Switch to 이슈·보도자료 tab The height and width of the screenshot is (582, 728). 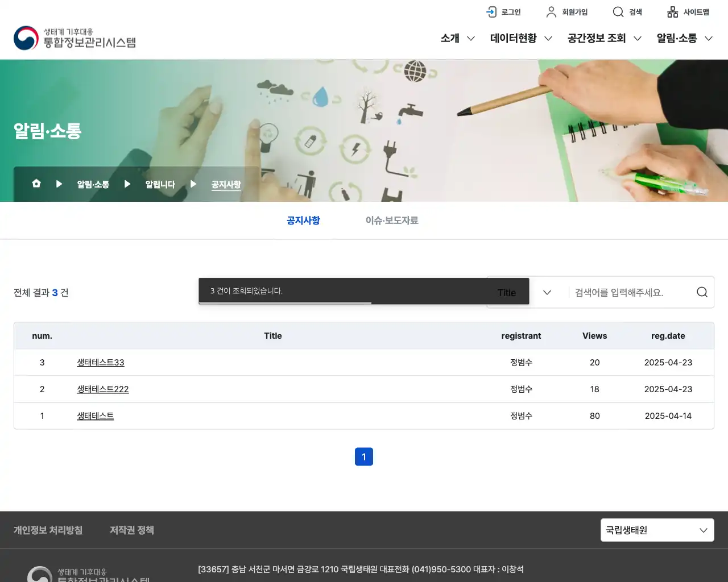pos(392,221)
